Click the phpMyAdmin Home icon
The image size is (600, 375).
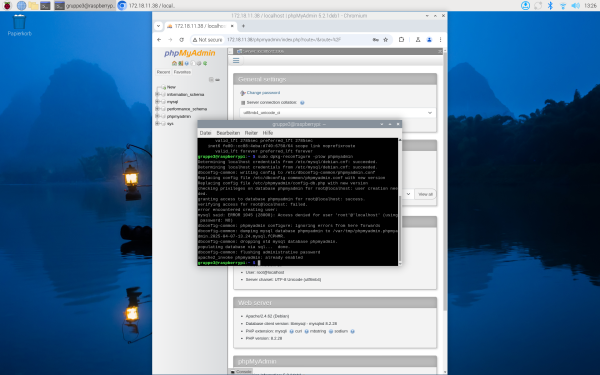[x=174, y=63]
